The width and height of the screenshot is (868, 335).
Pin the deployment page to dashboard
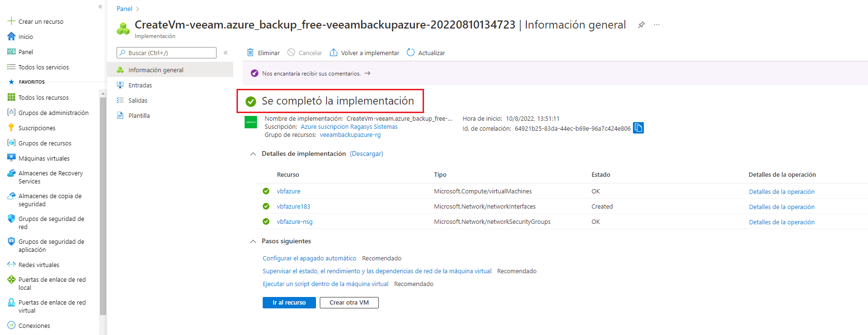(641, 25)
